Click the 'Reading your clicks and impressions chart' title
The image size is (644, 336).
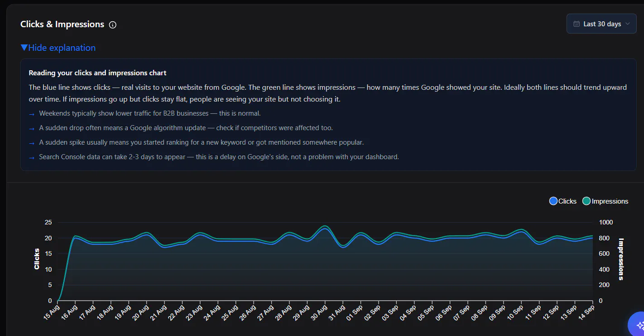click(98, 73)
